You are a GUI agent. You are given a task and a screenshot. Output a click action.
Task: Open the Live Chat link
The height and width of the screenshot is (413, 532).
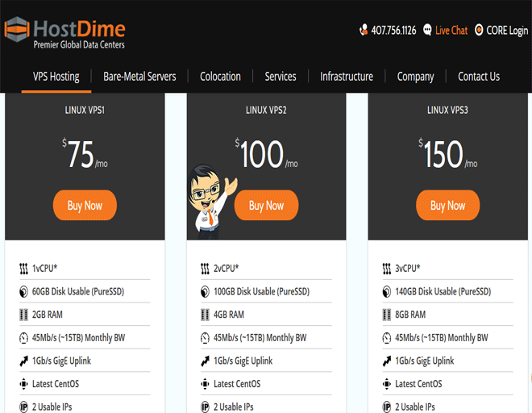click(451, 30)
